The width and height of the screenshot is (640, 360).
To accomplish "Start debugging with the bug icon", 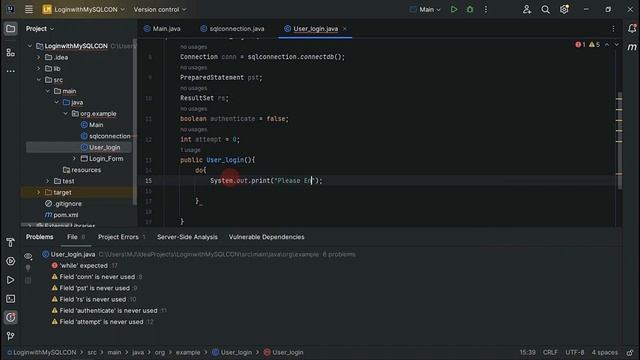I will pyautogui.click(x=470, y=9).
